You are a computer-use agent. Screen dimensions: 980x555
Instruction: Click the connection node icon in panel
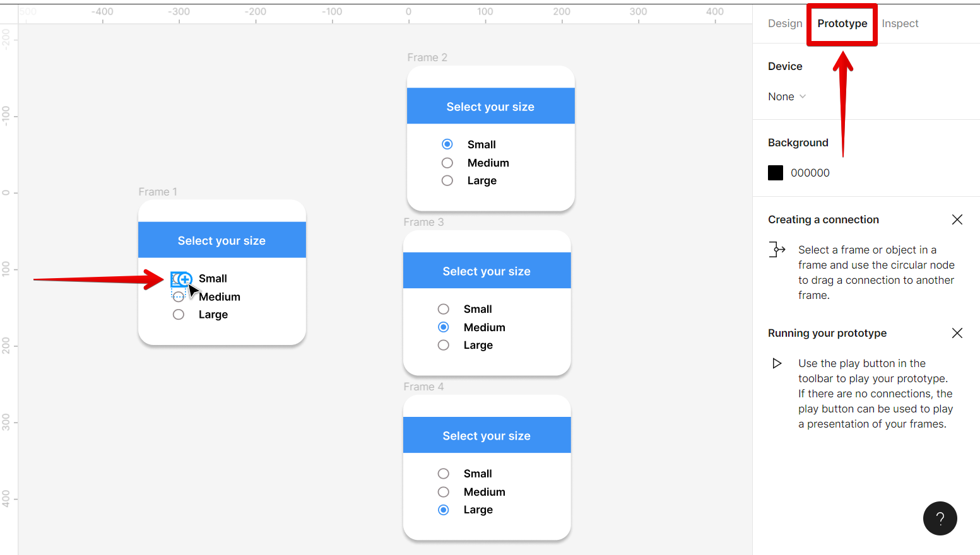[x=777, y=250]
